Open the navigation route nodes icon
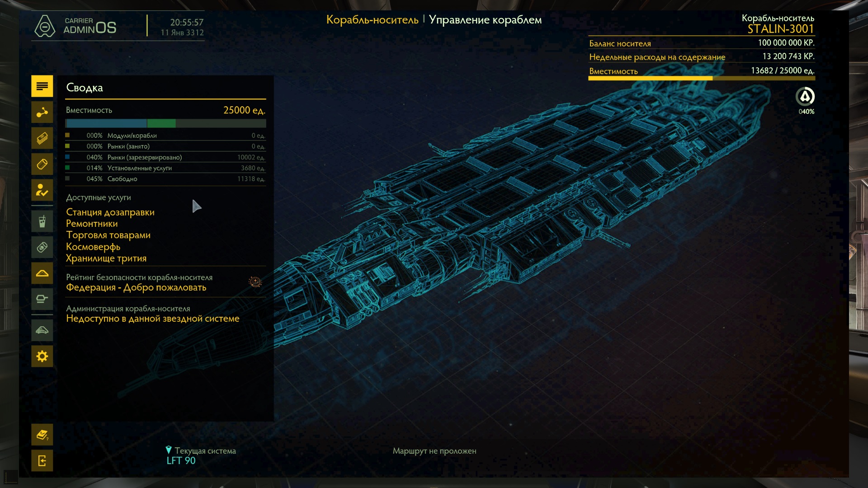Image resolution: width=868 pixels, height=488 pixels. click(x=42, y=112)
